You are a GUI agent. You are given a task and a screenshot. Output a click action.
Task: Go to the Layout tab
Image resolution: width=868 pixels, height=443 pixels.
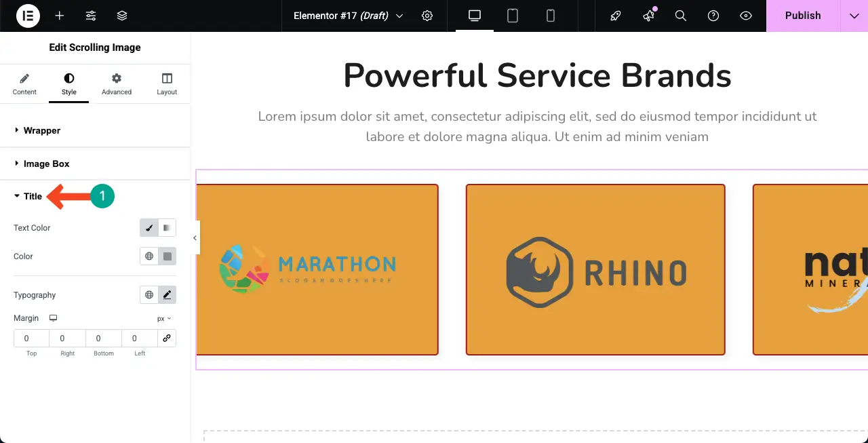point(167,84)
